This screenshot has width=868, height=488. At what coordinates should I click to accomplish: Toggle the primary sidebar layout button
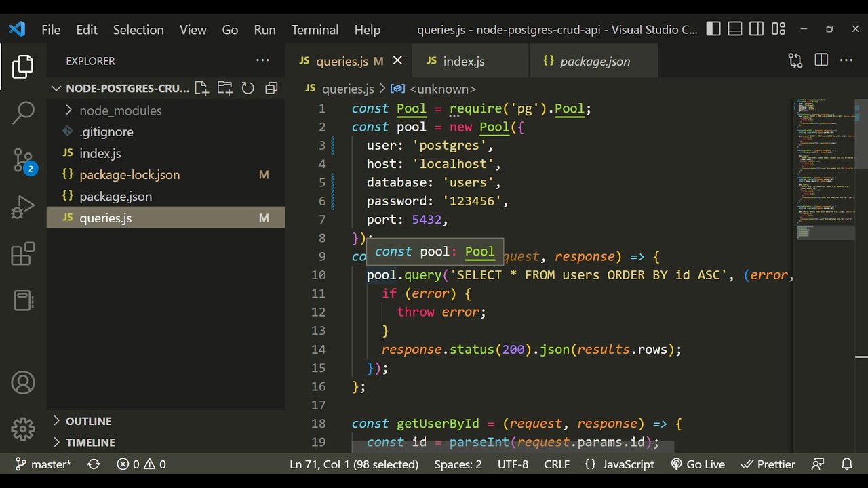[713, 29]
